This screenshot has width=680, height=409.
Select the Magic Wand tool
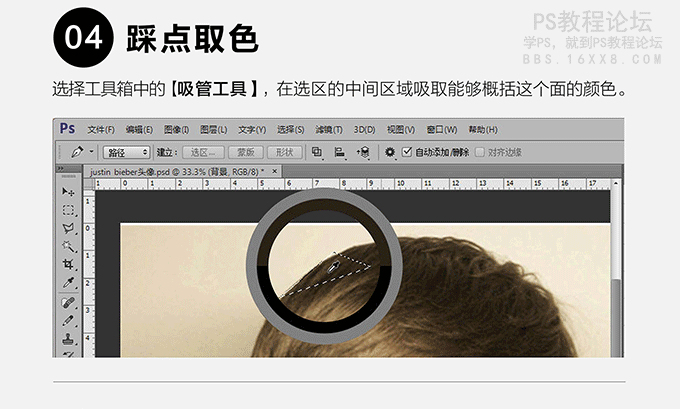tap(68, 246)
